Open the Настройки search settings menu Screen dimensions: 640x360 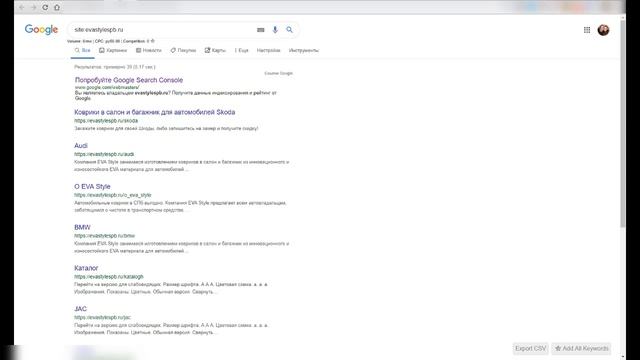(x=269, y=51)
